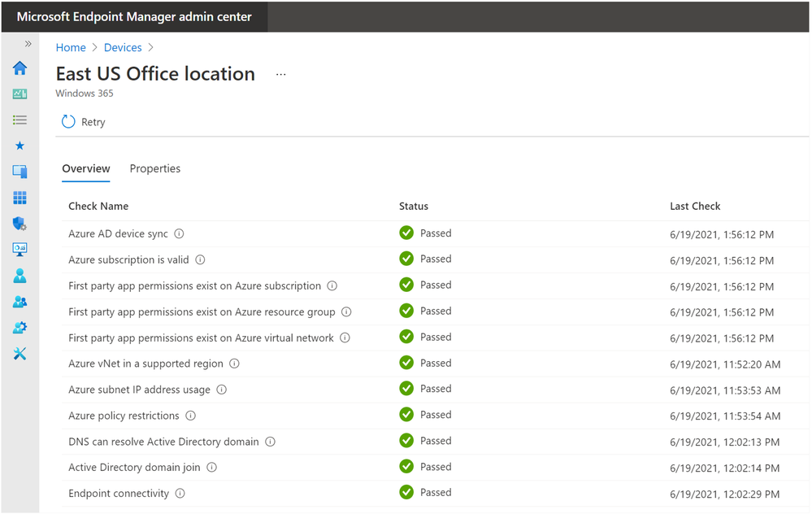The image size is (812, 514).
Task: Select the Overview tab
Action: coord(86,168)
